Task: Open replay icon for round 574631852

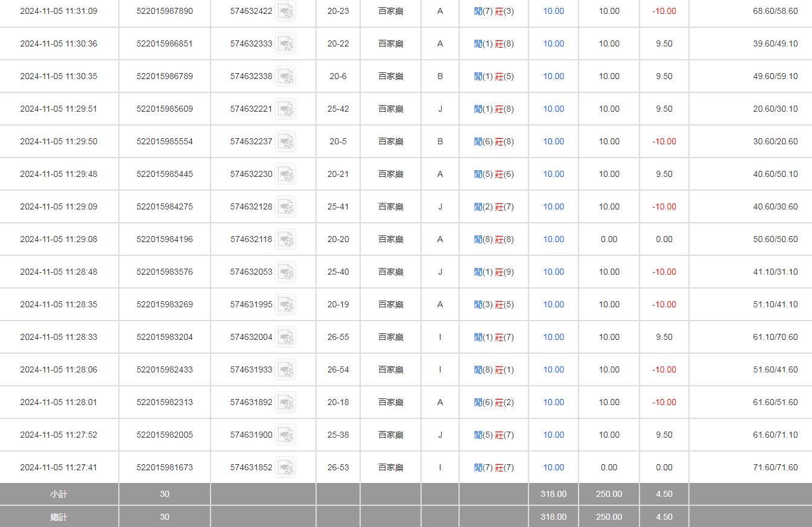Action: click(x=285, y=468)
